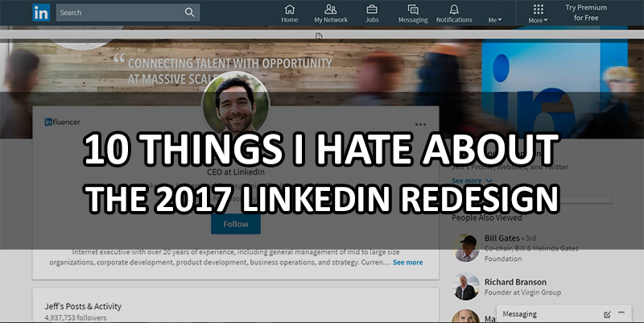Click the 4,937,753 followers text
Viewport: 644px width, 323px height.
pyautogui.click(x=76, y=317)
